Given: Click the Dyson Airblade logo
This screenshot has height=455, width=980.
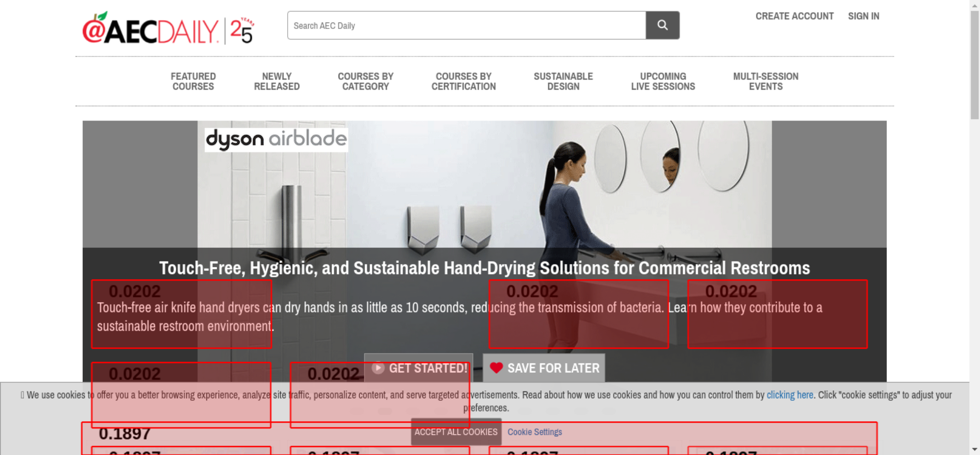Looking at the screenshot, I should click(x=276, y=140).
